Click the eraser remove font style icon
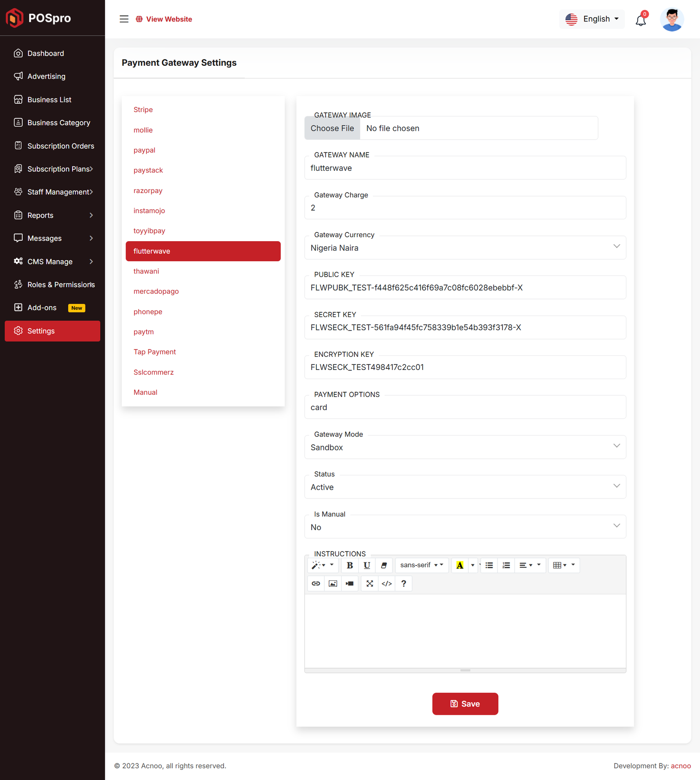 (384, 565)
